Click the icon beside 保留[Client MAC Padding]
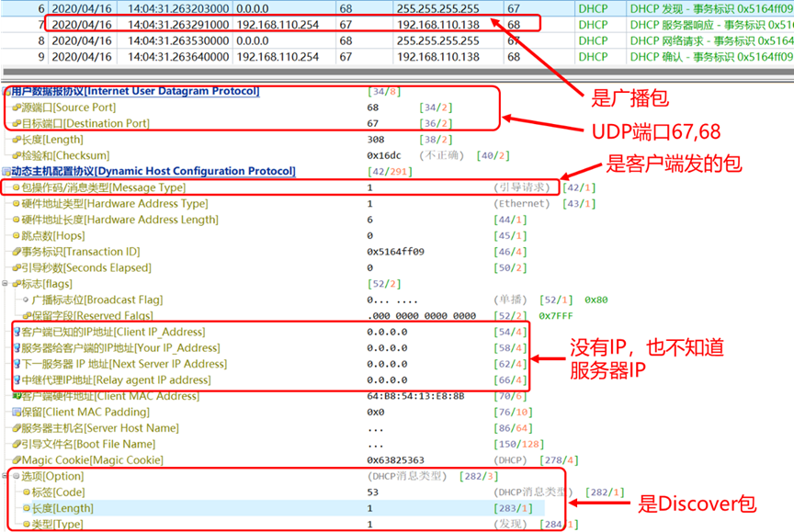Viewport: 794px width, 532px height. [x=17, y=412]
